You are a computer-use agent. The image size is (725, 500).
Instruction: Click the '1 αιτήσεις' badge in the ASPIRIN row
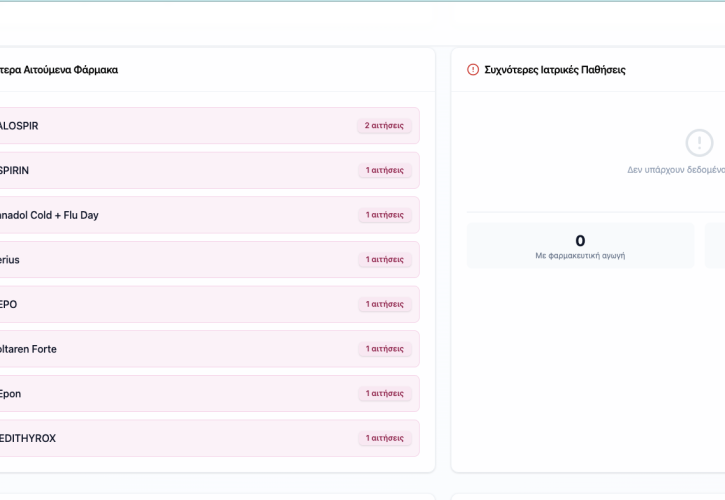(385, 170)
